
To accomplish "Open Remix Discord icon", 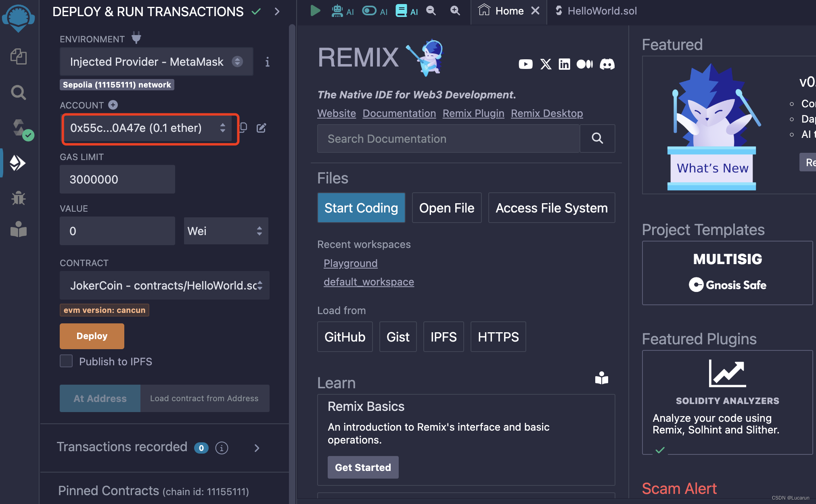I will (x=607, y=64).
